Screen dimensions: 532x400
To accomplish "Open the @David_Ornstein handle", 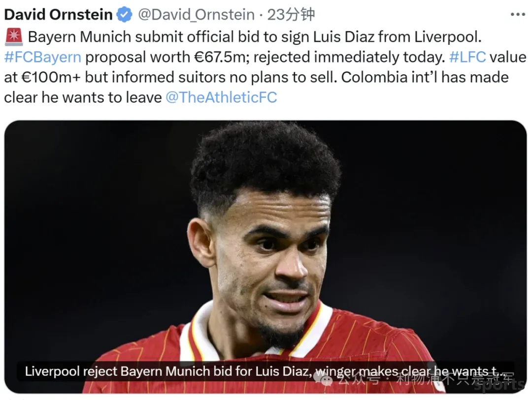I will click(x=196, y=15).
